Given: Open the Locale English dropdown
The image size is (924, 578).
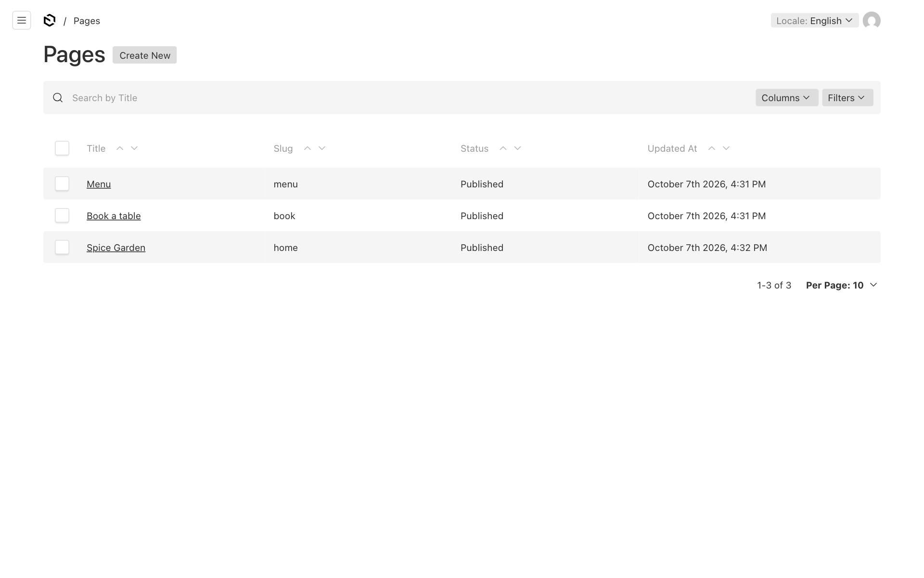Looking at the screenshot, I should tap(815, 21).
